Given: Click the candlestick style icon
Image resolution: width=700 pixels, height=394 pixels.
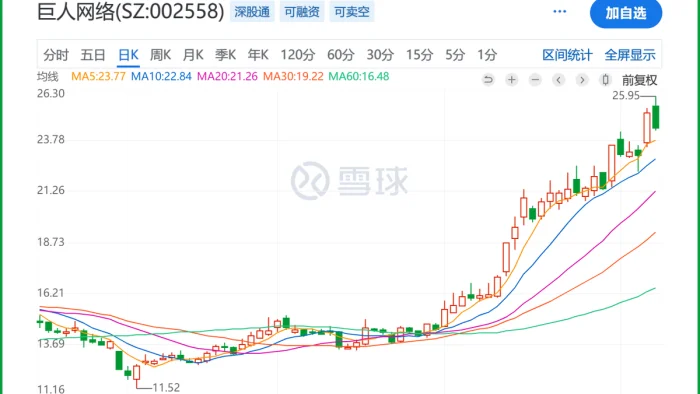Looking at the screenshot, I should click(605, 80).
